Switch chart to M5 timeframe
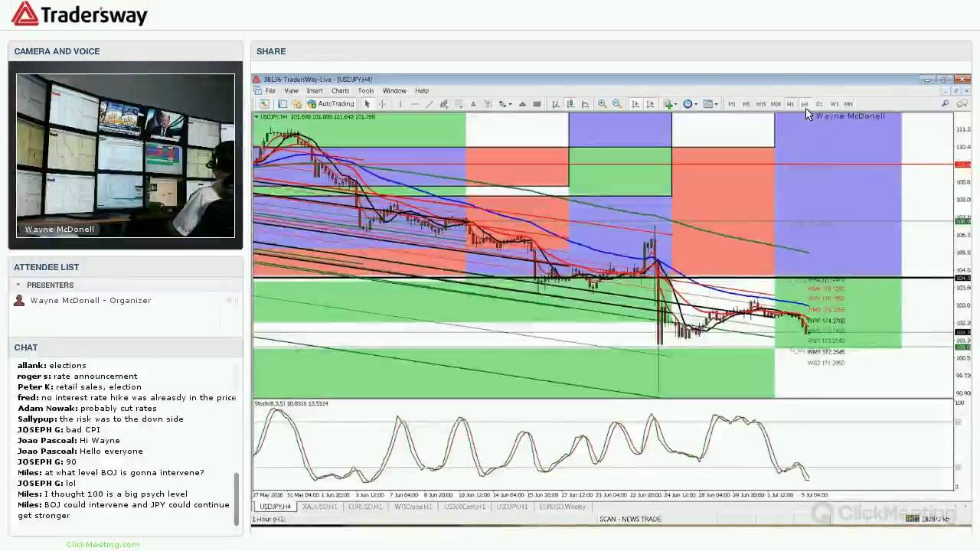This screenshot has height=551, width=980. point(746,104)
